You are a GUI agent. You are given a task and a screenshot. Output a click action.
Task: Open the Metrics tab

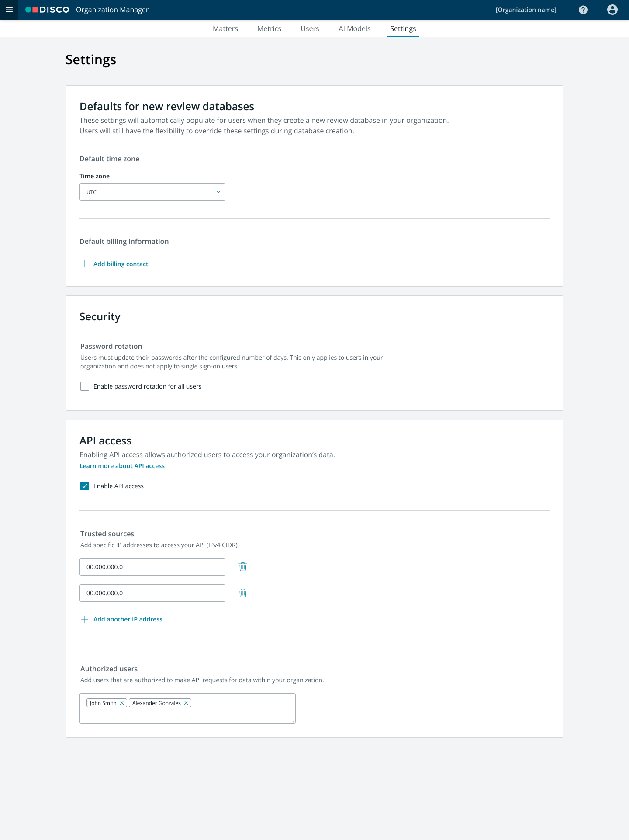269,28
